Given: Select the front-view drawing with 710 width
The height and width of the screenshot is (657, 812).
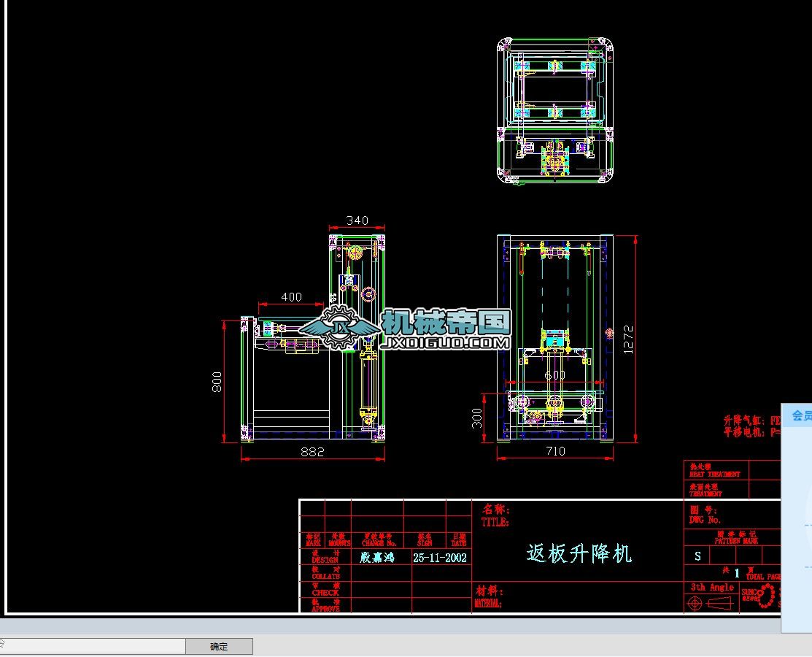Looking at the screenshot, I should point(555,338).
